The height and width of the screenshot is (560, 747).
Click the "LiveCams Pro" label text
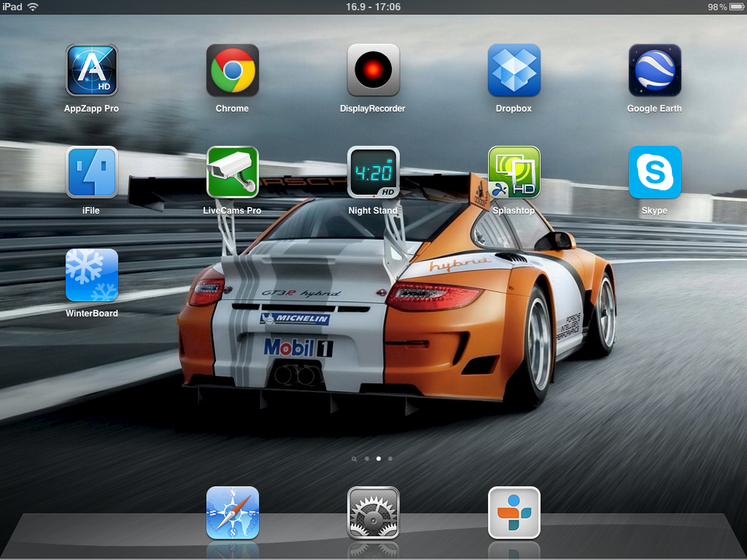pos(232,211)
